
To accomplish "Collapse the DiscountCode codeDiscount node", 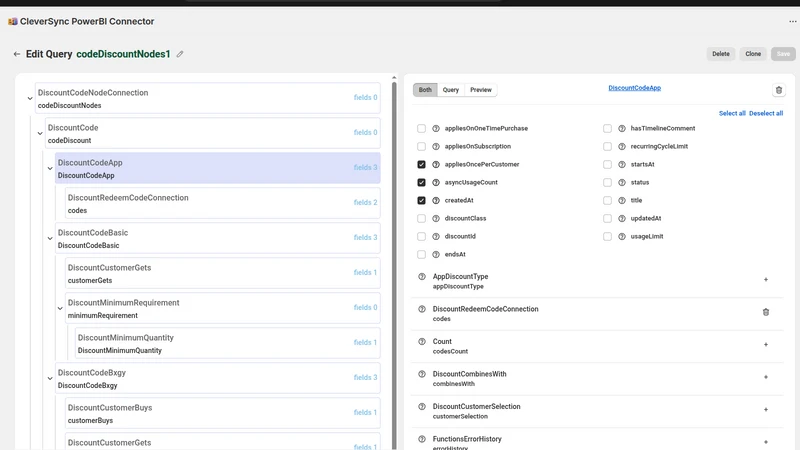I will pos(40,134).
